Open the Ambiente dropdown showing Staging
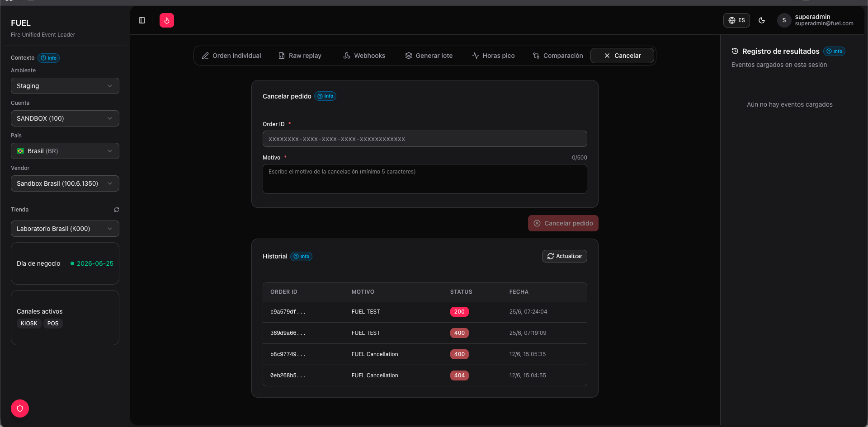 coord(65,86)
